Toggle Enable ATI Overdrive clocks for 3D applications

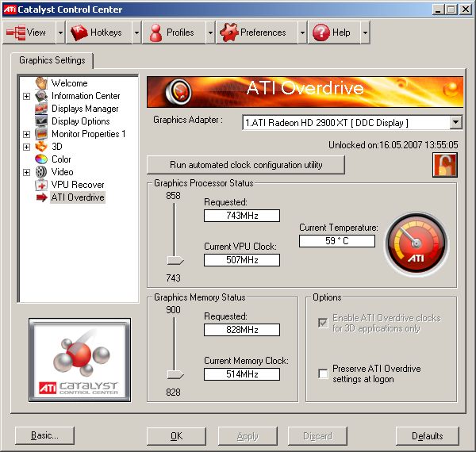pos(323,323)
